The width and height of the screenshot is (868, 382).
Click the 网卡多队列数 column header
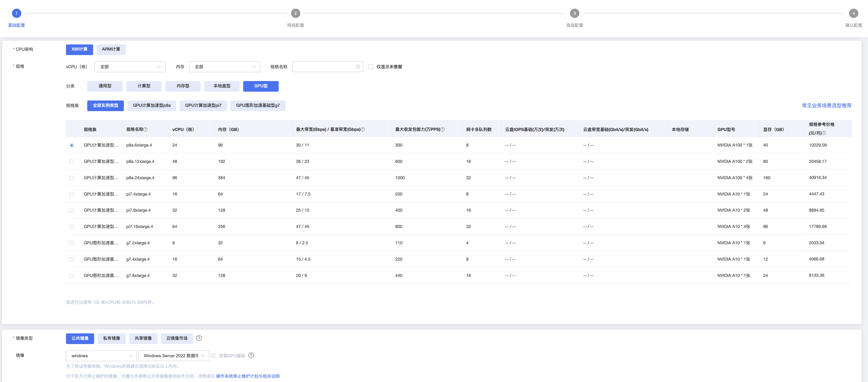pyautogui.click(x=479, y=130)
